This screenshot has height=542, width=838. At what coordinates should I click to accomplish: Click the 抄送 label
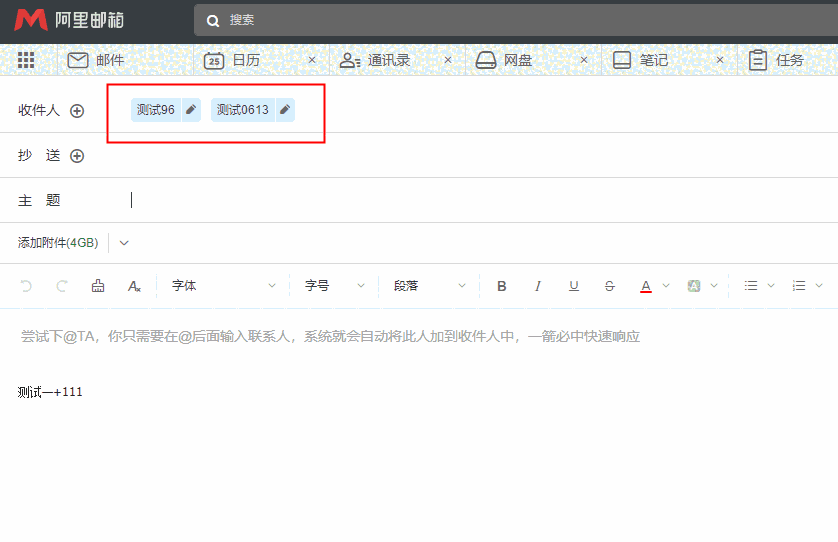[38, 156]
